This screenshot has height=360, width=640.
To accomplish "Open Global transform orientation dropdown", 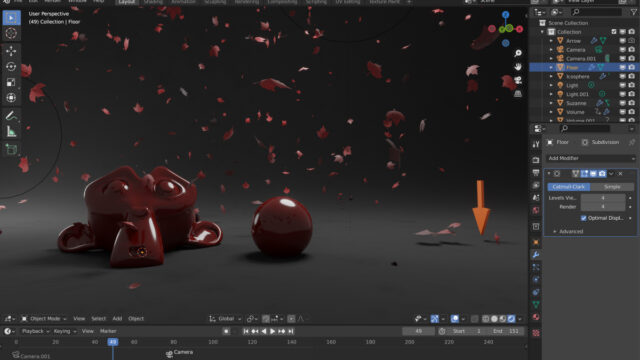I will (225, 319).
